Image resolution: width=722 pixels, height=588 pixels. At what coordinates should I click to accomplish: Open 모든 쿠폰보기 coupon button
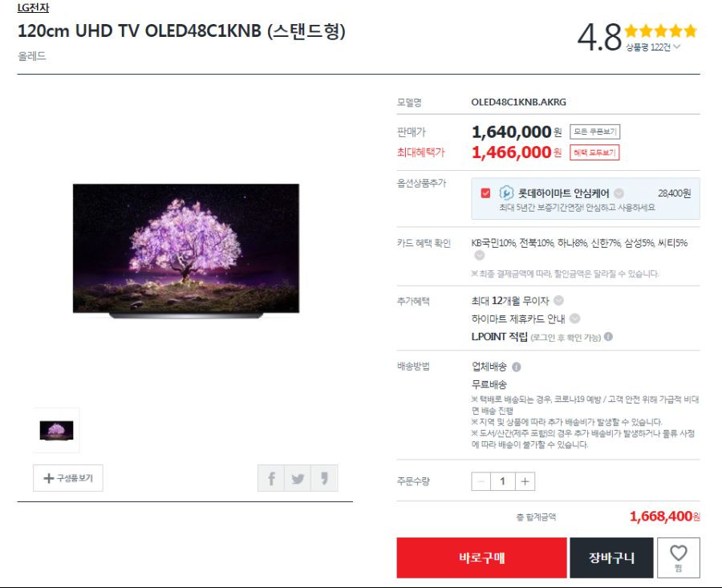pos(595,132)
